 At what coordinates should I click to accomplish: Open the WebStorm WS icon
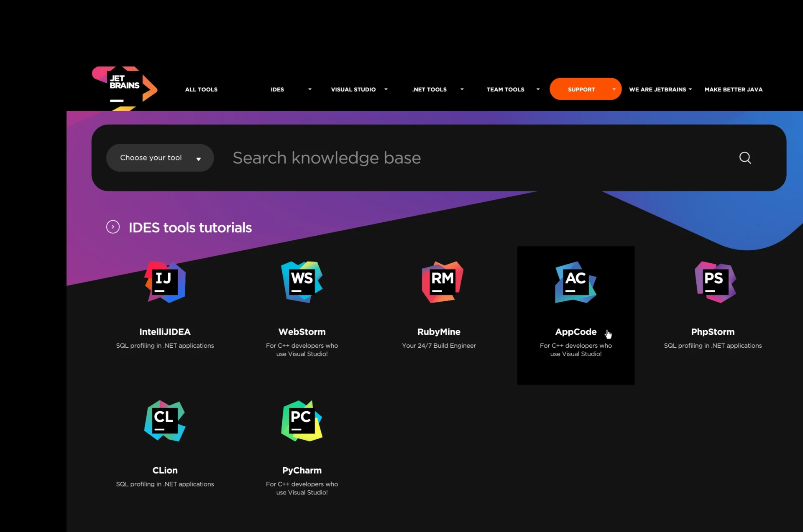pos(302,282)
